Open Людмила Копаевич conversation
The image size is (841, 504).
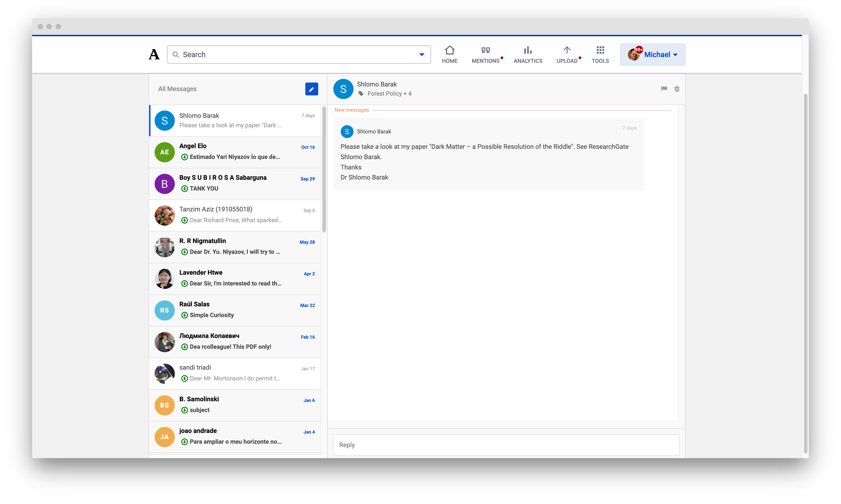(235, 342)
